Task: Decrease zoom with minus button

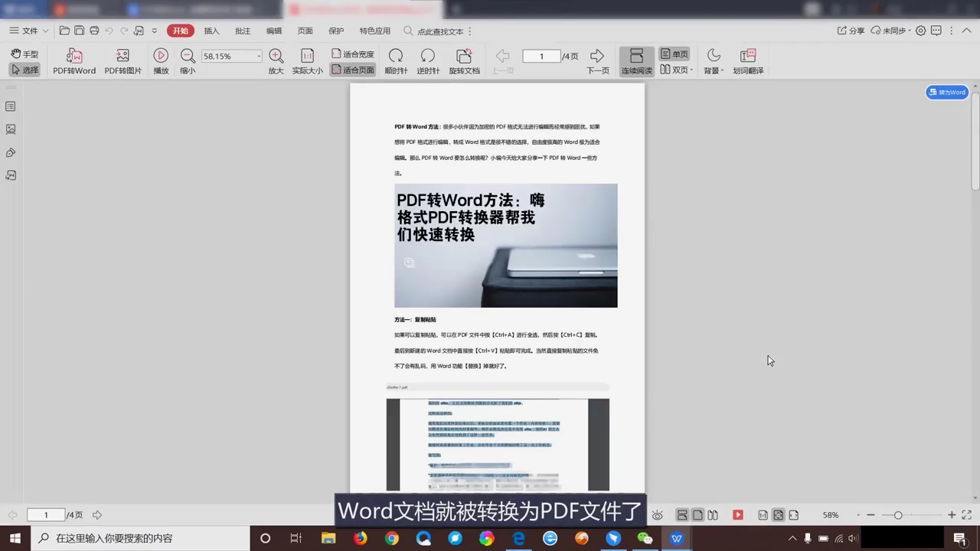Action: click(x=871, y=515)
